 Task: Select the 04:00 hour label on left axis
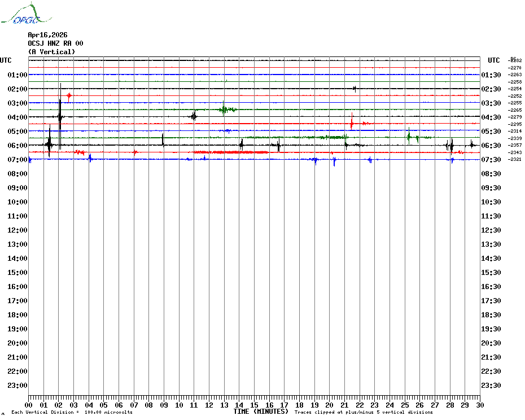(17, 117)
